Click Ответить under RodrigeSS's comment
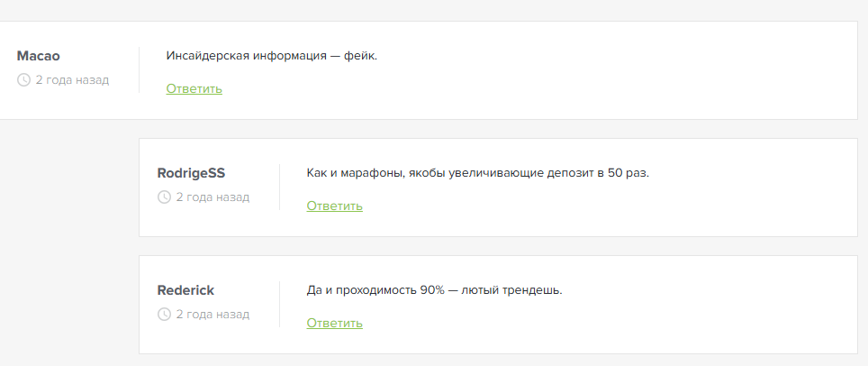This screenshot has height=366, width=868. (x=334, y=206)
